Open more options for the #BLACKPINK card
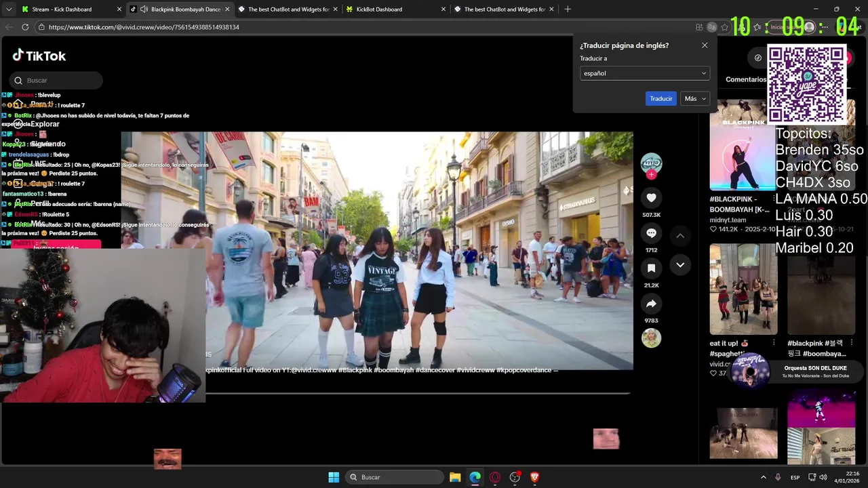 tap(774, 199)
